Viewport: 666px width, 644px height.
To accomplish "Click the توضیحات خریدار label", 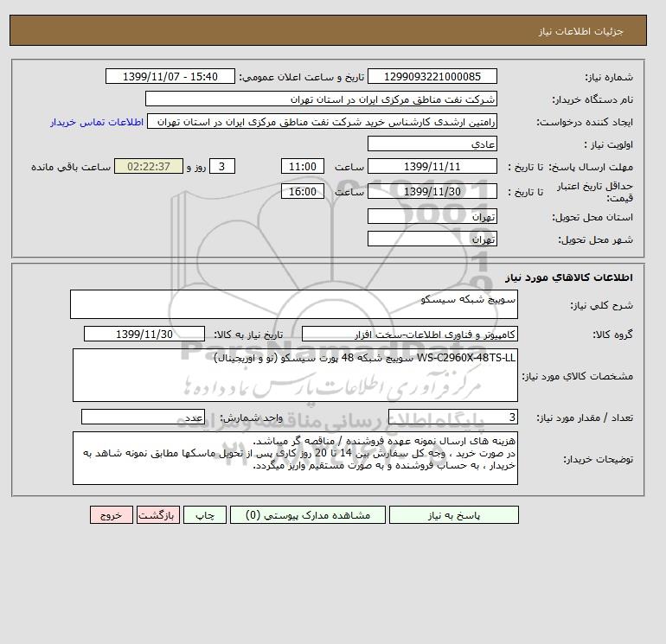I will [598, 459].
